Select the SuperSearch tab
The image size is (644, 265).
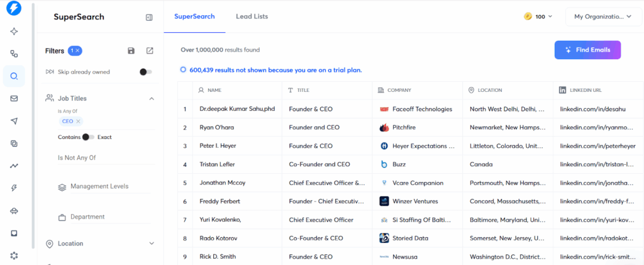[x=194, y=16]
